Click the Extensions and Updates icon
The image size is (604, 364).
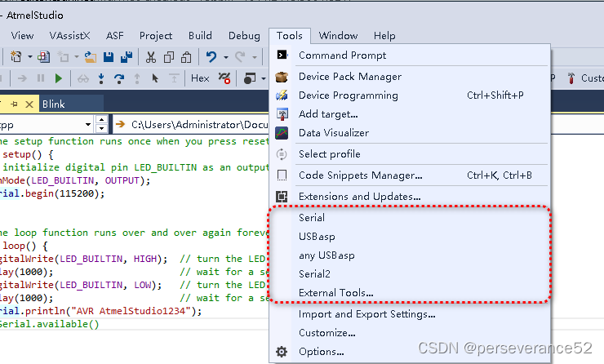282,197
